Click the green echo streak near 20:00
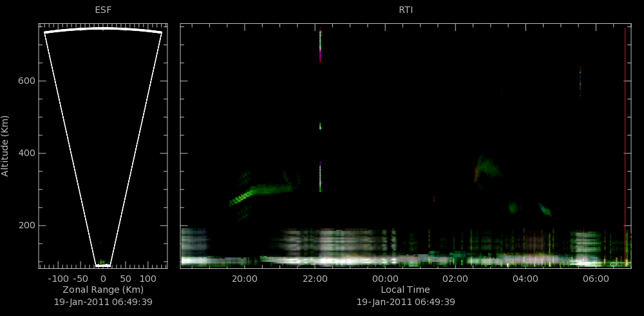 (261, 193)
